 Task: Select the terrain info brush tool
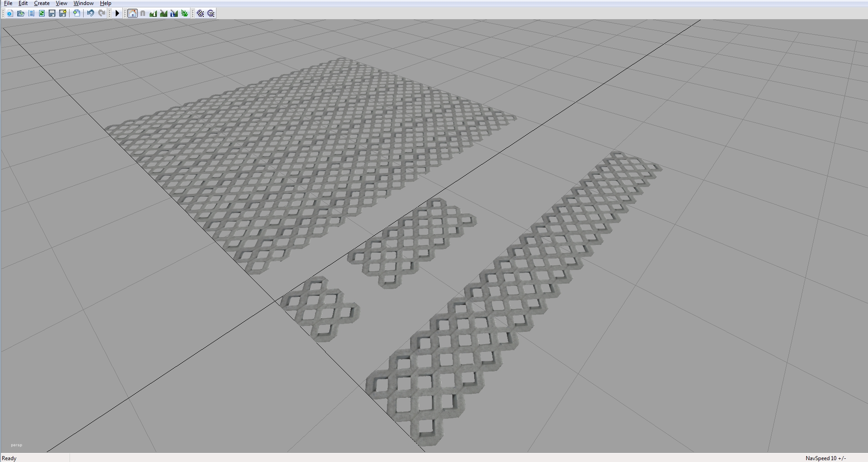pyautogui.click(x=174, y=14)
